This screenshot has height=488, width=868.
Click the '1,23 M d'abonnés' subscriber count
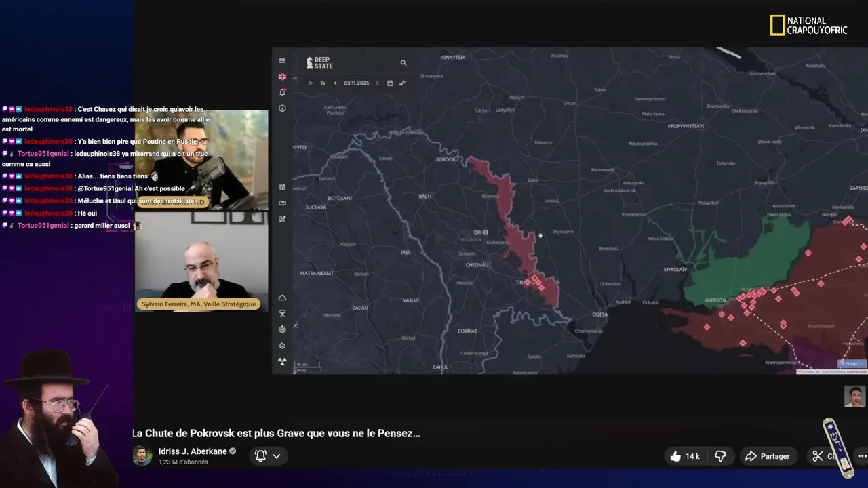tap(183, 462)
